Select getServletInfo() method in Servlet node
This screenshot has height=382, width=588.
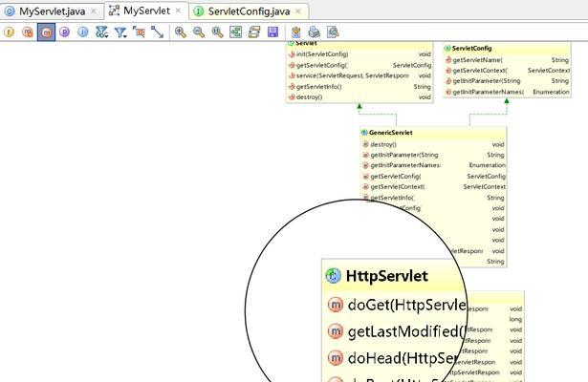click(x=359, y=87)
